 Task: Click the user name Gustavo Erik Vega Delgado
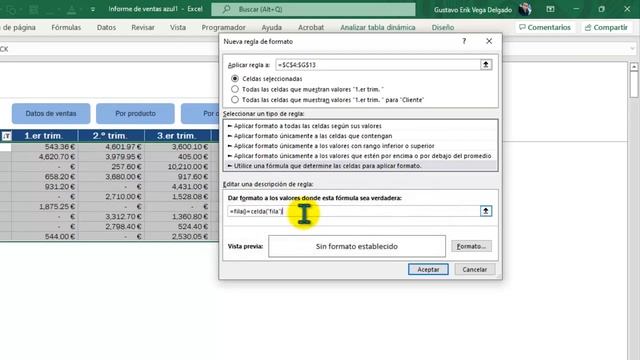[x=473, y=9]
